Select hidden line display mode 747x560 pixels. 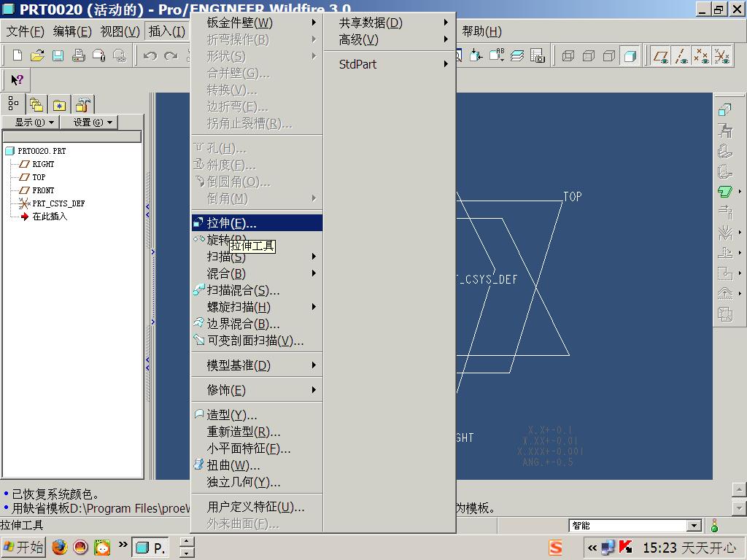coord(589,55)
